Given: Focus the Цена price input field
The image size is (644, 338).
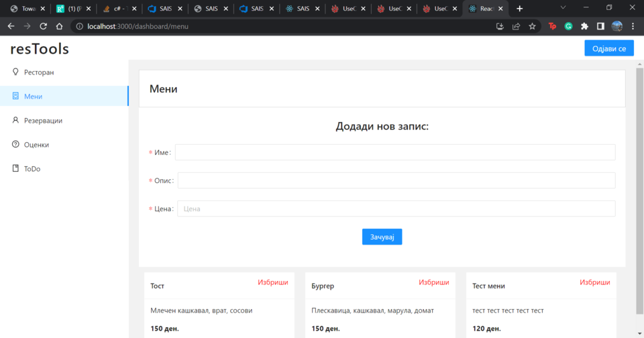Looking at the screenshot, I should pos(396,209).
